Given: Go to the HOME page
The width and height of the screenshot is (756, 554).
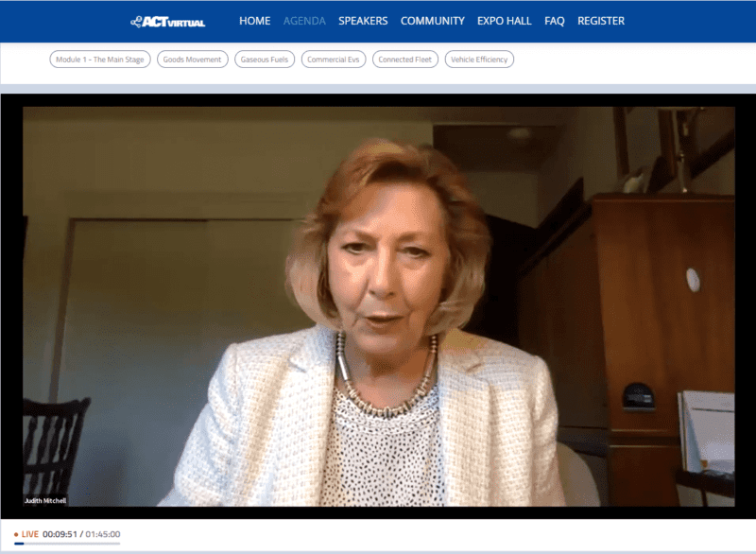Looking at the screenshot, I should click(254, 21).
